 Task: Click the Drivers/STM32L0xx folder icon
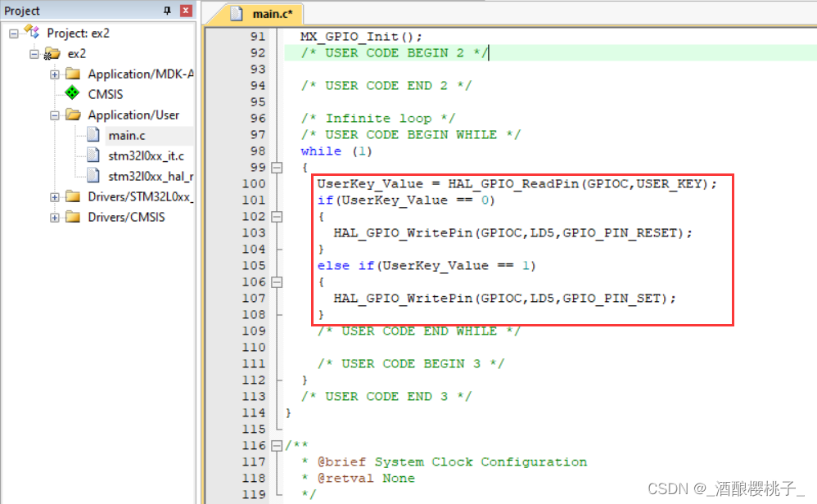tap(73, 196)
